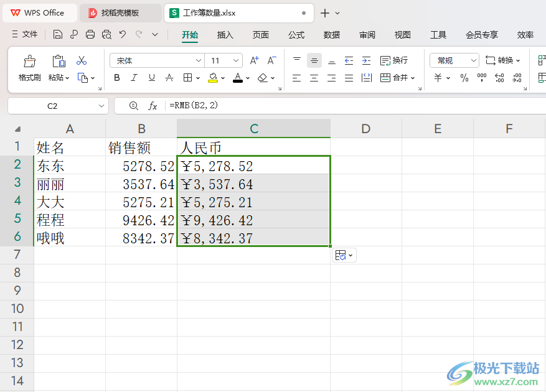546x392 pixels.
Task: Apply percent style format
Action: click(x=464, y=78)
